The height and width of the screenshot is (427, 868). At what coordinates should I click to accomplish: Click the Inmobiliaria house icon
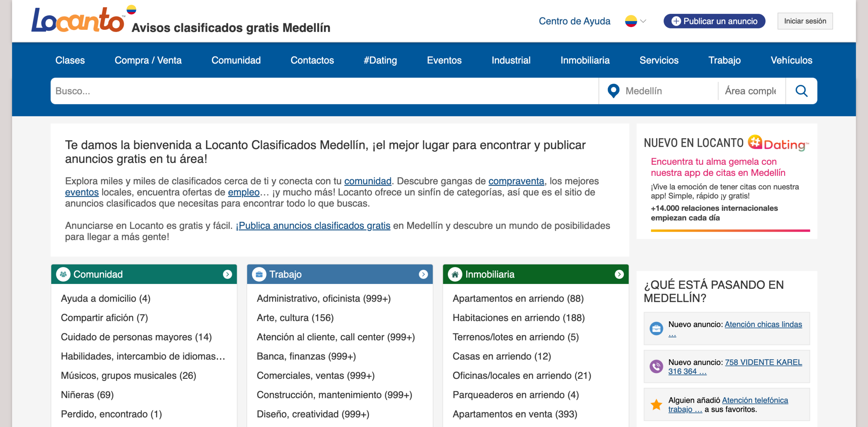coord(455,274)
